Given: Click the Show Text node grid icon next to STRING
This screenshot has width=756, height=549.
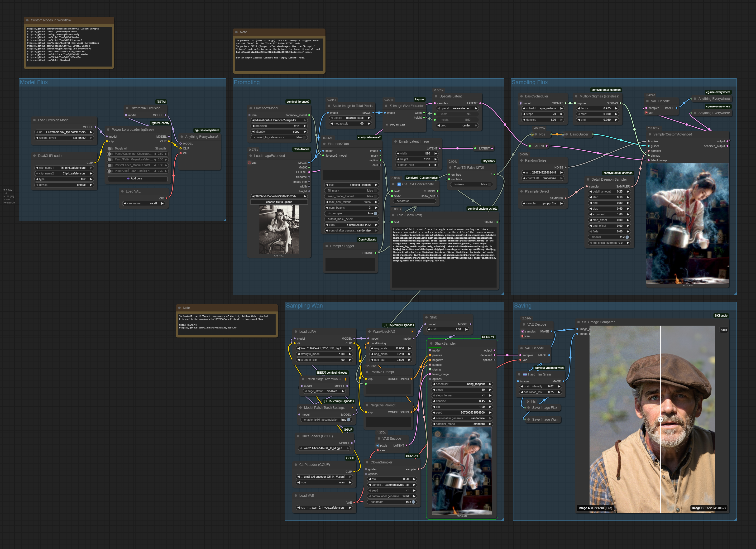Looking at the screenshot, I should (497, 222).
